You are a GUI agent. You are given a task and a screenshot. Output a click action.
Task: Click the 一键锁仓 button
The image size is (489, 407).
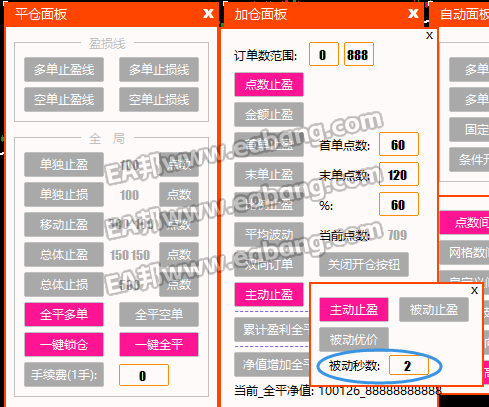(64, 344)
